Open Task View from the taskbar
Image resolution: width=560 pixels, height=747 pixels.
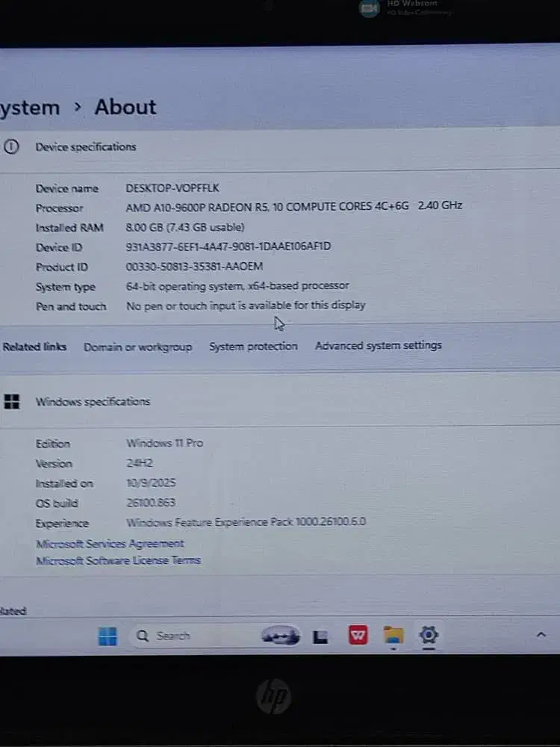321,636
